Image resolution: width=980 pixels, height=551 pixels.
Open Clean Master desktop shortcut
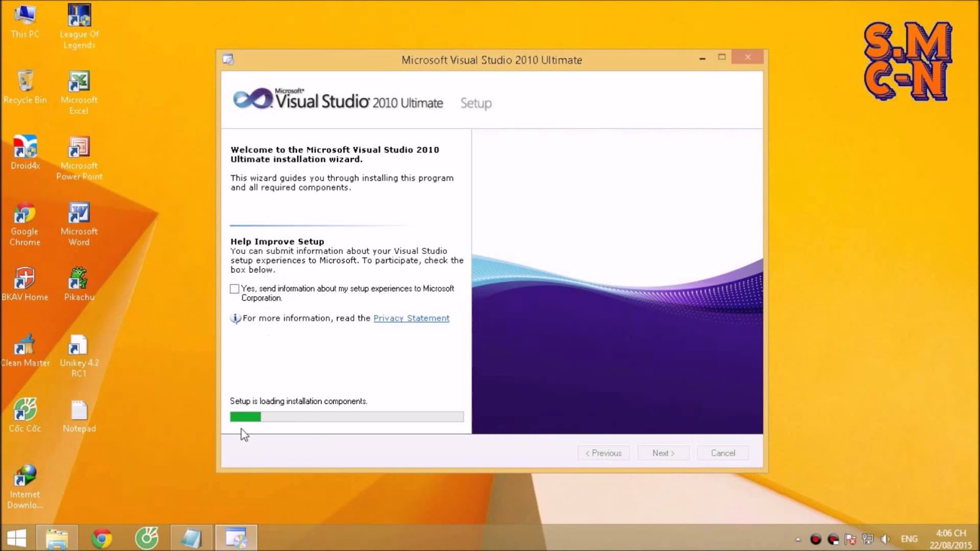click(25, 350)
